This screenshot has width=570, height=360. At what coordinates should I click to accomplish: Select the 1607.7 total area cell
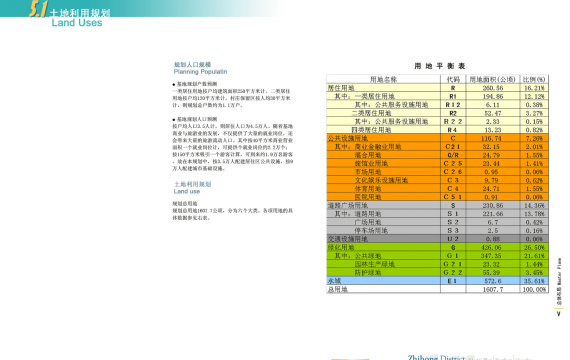pos(493,289)
